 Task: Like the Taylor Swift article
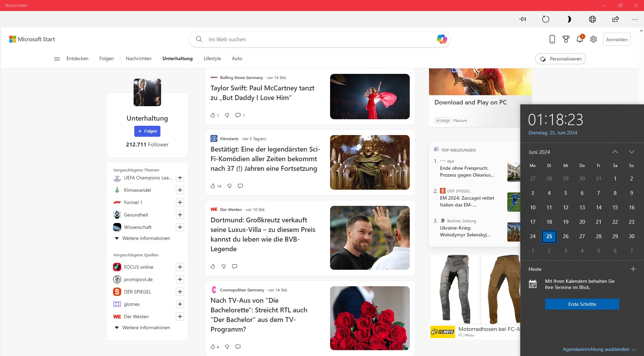[x=213, y=115]
